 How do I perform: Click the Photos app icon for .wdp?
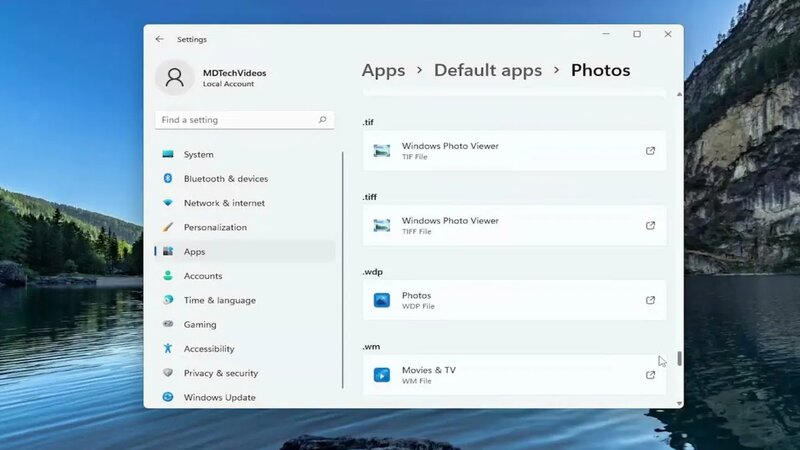coord(382,300)
